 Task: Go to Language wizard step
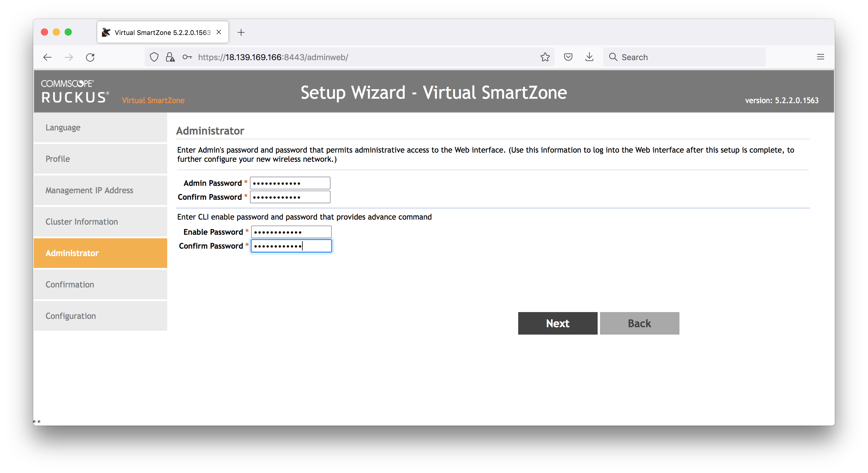(100, 128)
